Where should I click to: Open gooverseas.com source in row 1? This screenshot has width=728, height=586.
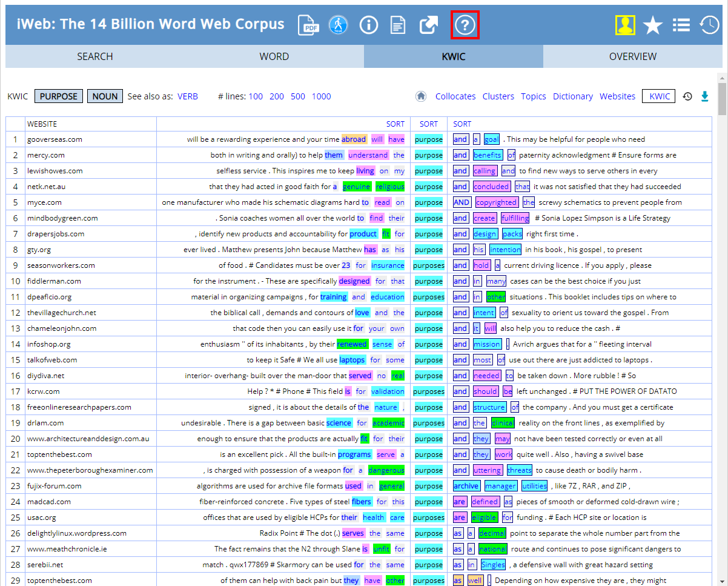point(55,139)
